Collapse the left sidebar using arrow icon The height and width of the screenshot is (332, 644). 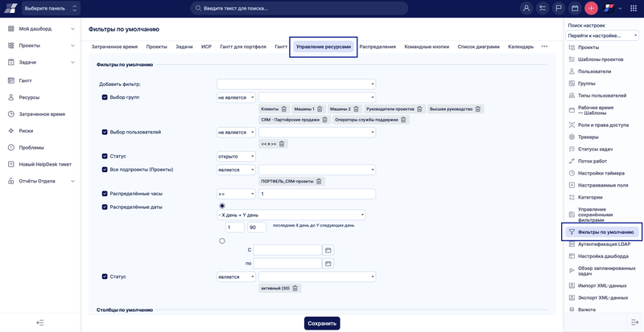click(40, 322)
